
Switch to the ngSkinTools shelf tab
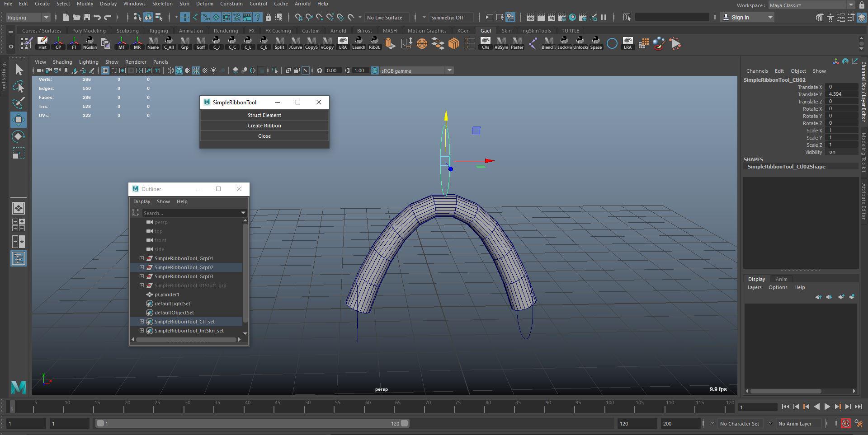[x=536, y=31]
